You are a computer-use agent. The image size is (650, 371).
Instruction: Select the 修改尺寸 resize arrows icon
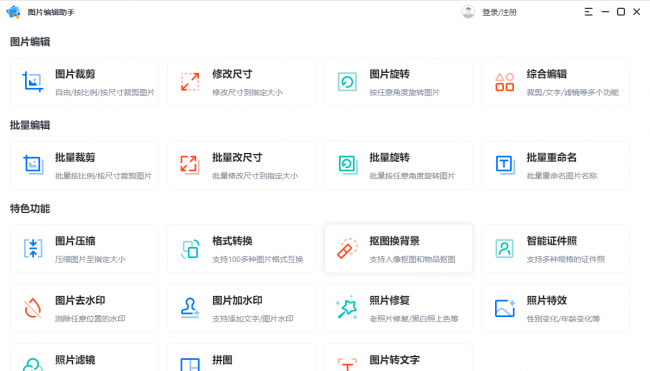pos(190,82)
